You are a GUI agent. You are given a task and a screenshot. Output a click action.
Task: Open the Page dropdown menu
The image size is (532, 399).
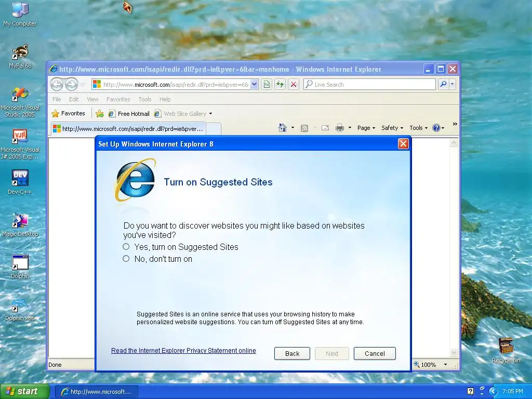(x=366, y=128)
